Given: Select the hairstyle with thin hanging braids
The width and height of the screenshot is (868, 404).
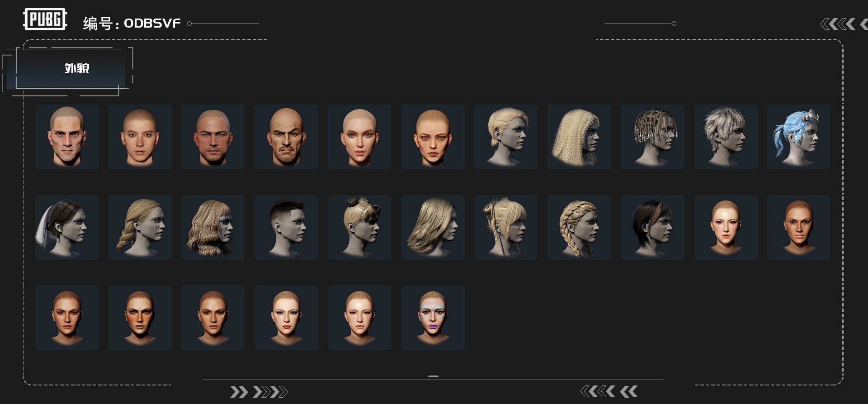Looking at the screenshot, I should coord(506,227).
